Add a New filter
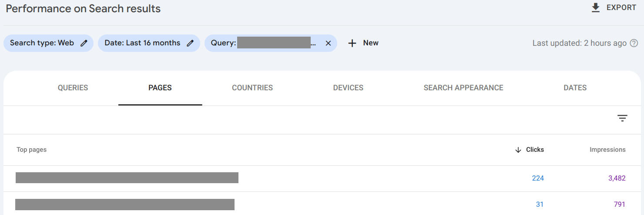 pyautogui.click(x=371, y=43)
